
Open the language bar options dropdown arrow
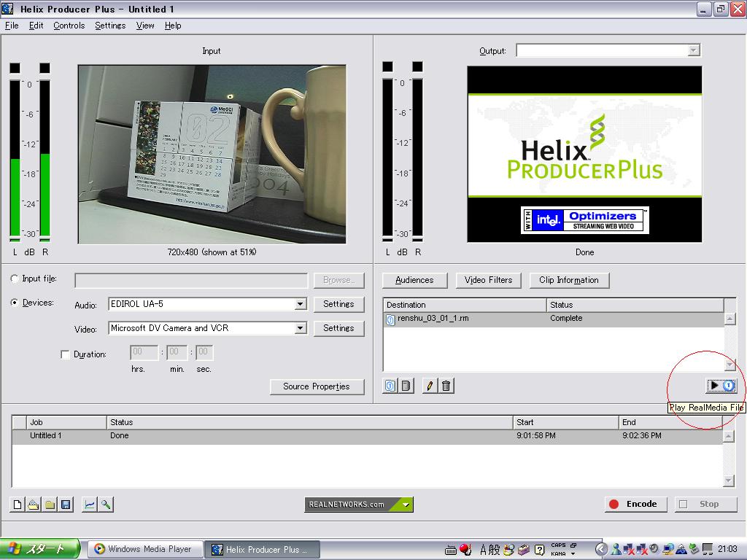[x=573, y=554]
